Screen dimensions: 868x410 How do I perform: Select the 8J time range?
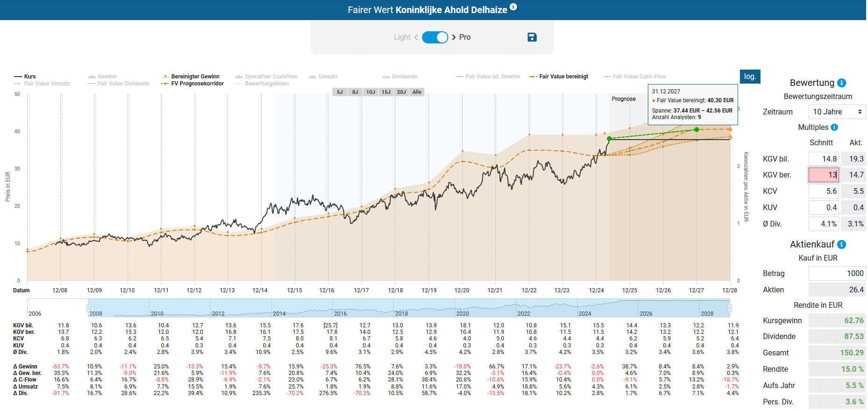(x=355, y=92)
